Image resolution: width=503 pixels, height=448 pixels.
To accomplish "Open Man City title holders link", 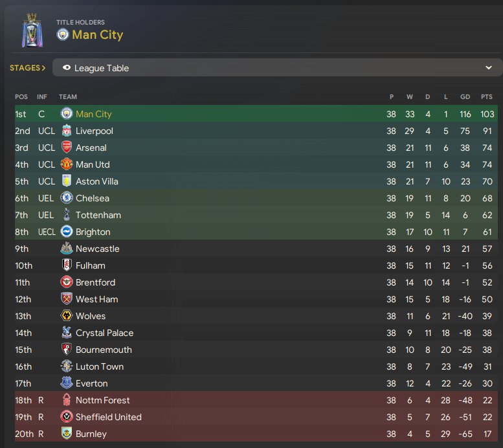I will 98,35.
